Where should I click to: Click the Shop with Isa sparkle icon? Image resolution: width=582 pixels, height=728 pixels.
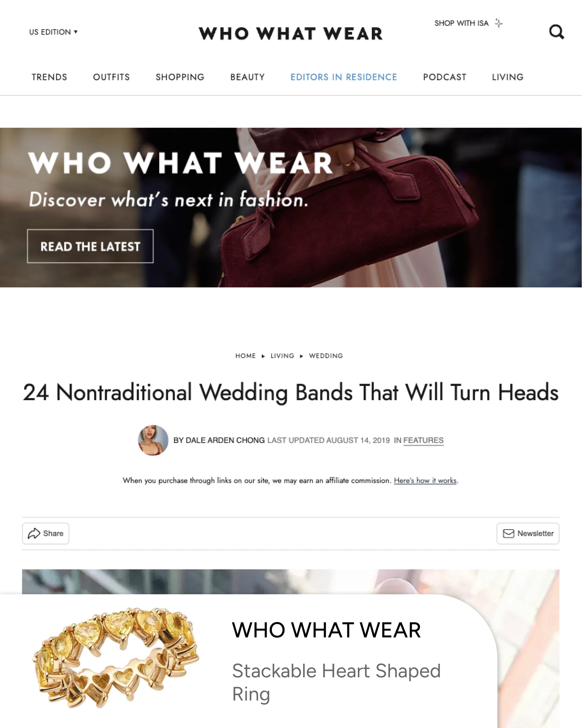[499, 23]
